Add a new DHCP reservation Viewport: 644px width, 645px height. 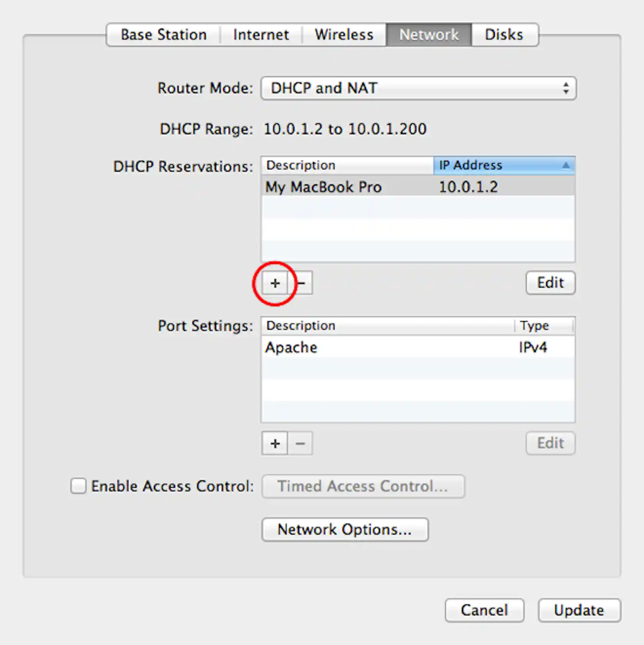[275, 283]
